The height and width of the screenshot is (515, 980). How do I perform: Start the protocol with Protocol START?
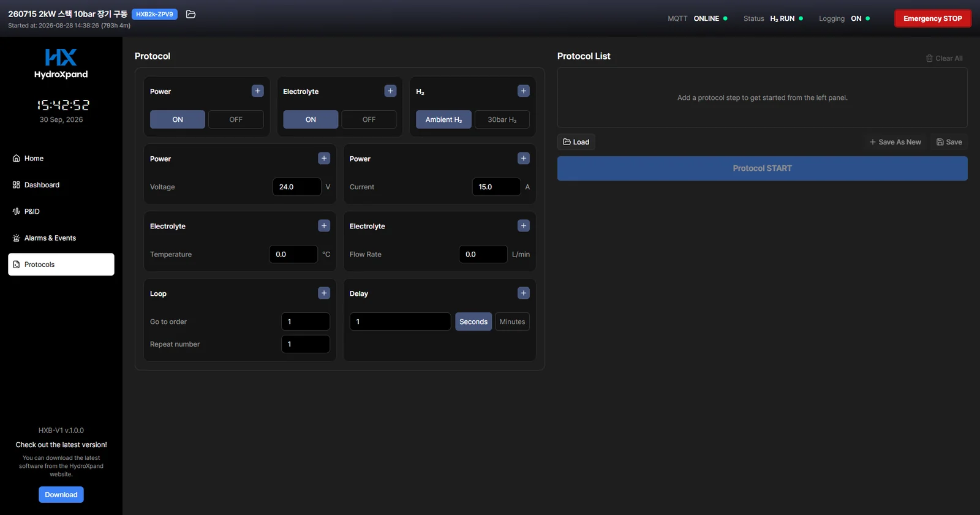pyautogui.click(x=763, y=168)
